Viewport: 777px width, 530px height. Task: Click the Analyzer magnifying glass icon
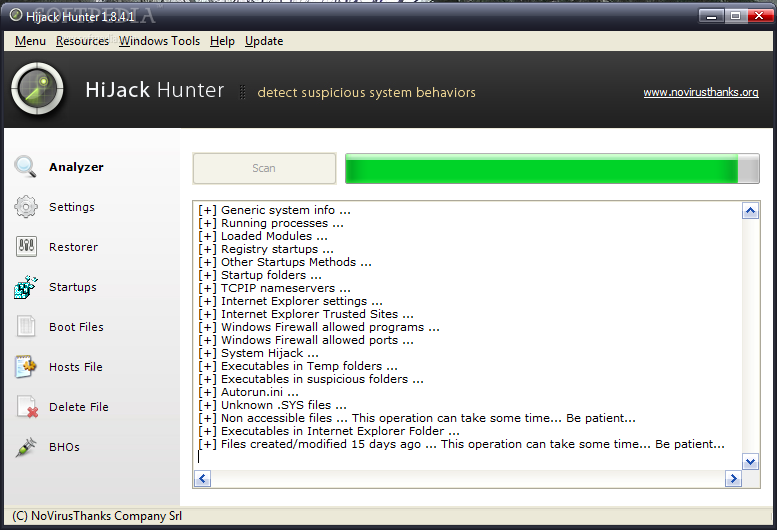click(25, 167)
